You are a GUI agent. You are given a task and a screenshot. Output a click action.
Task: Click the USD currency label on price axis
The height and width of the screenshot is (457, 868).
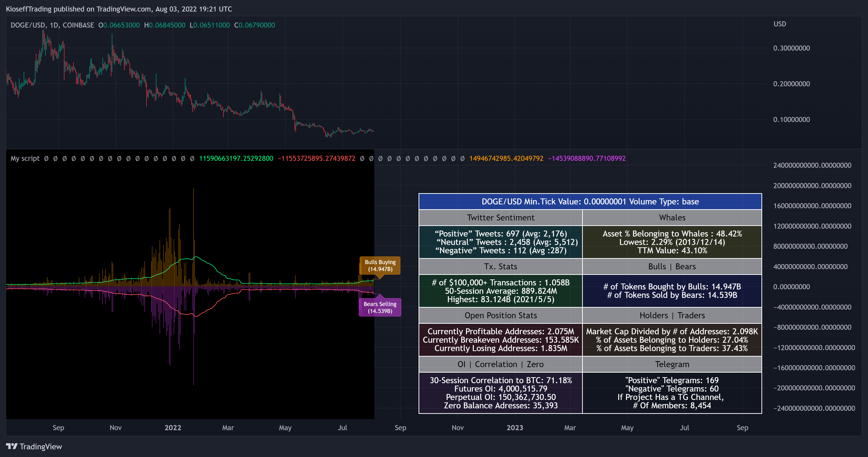pos(780,24)
